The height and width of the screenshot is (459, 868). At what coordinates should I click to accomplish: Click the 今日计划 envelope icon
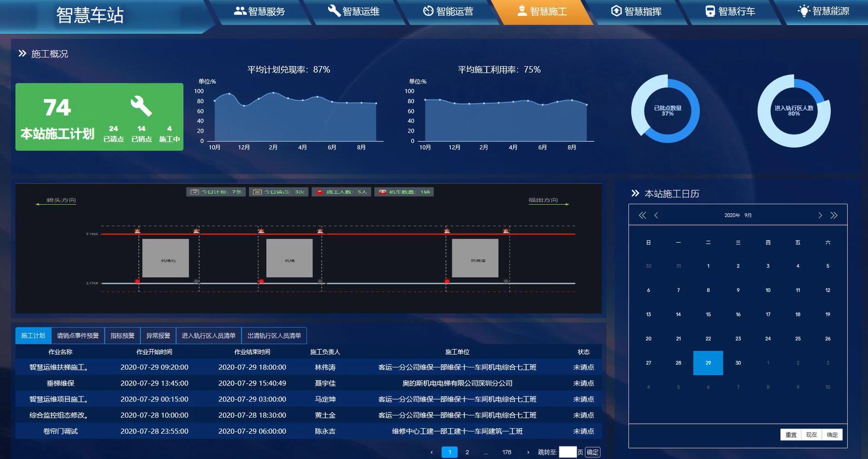pos(194,192)
